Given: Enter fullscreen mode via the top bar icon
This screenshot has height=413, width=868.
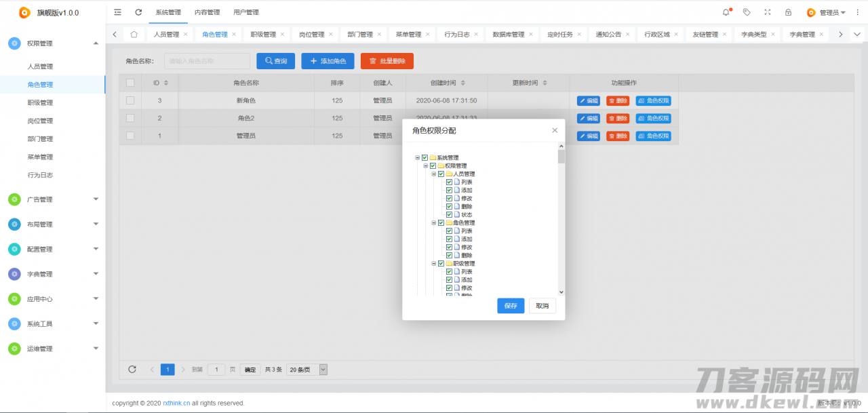Looking at the screenshot, I should pos(767,12).
